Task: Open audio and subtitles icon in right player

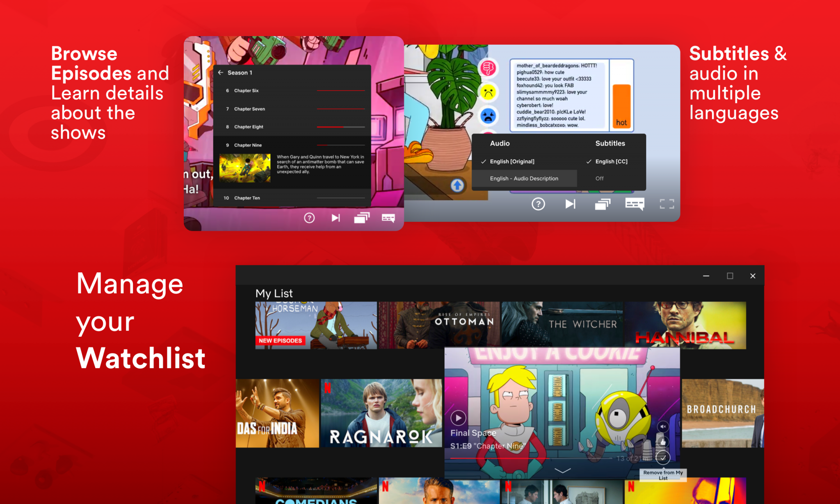Action: tap(635, 204)
